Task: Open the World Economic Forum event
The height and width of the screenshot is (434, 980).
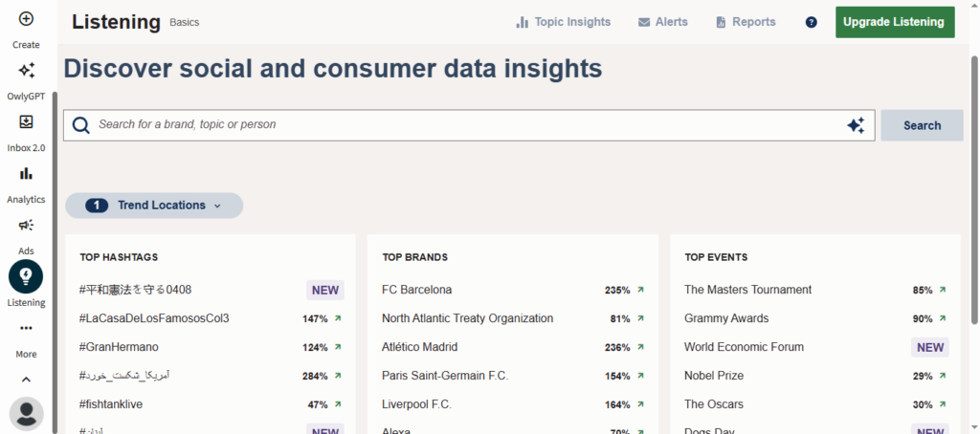Action: [x=744, y=347]
